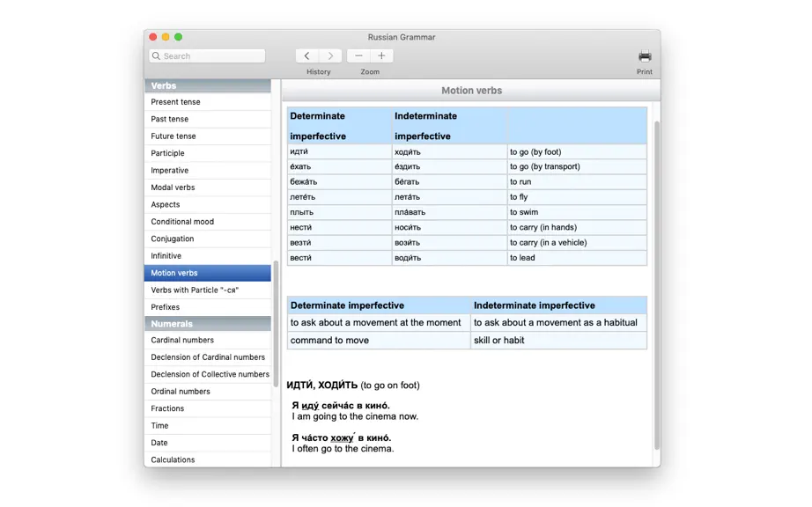The height and width of the screenshot is (507, 812).
Task: Click the table cell 'ездить'
Action: tap(449, 166)
